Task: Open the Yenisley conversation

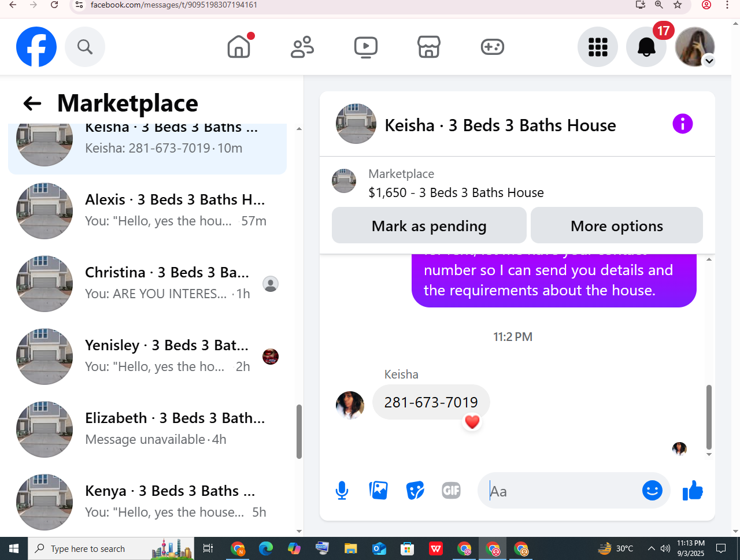Action: pyautogui.click(x=147, y=356)
